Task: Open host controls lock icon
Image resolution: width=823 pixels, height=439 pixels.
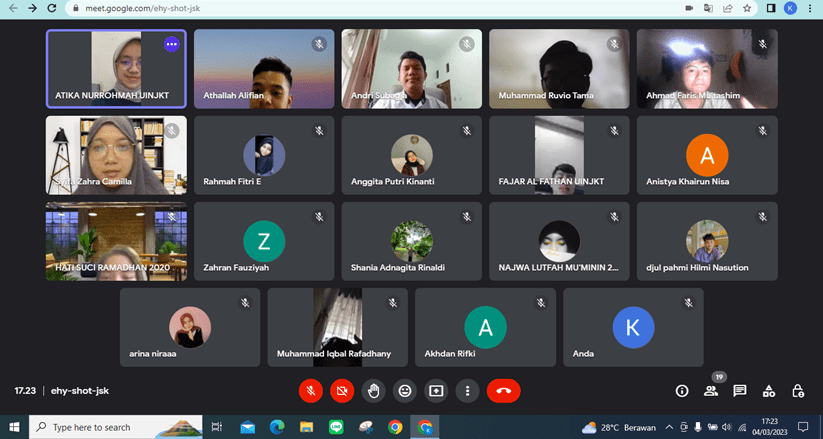Action: (798, 391)
